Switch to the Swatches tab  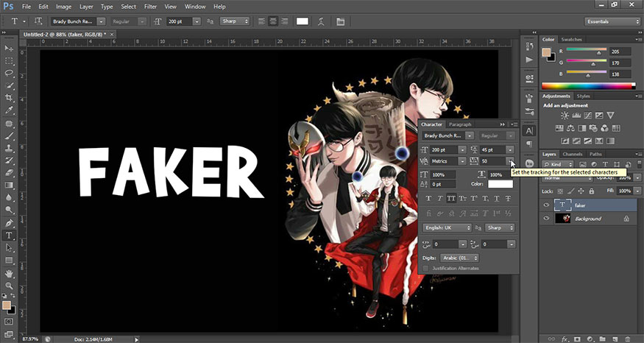[x=572, y=40]
